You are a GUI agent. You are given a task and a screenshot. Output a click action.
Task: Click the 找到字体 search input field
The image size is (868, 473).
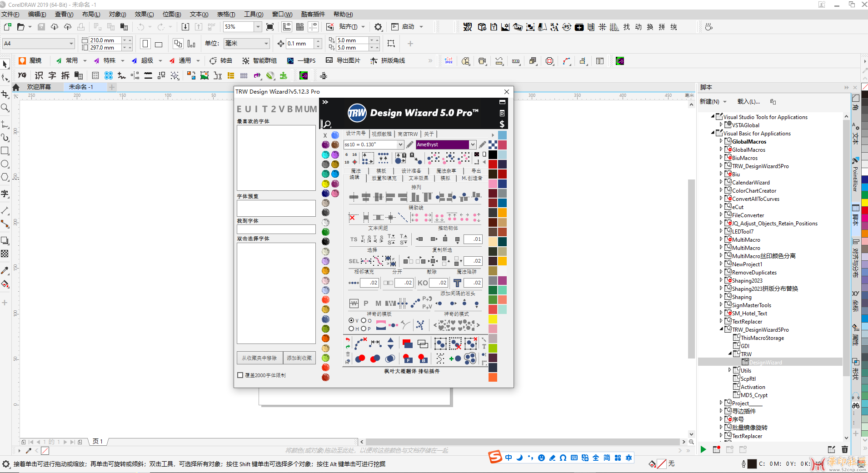(276, 229)
